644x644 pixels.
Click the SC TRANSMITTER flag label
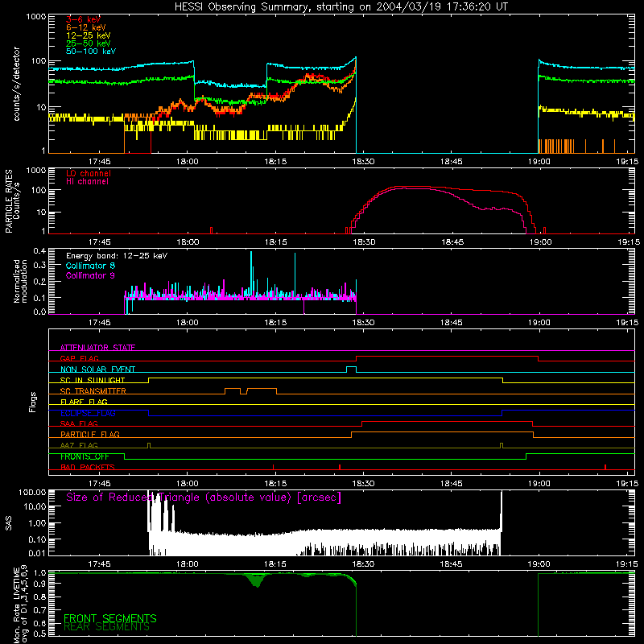point(93,391)
